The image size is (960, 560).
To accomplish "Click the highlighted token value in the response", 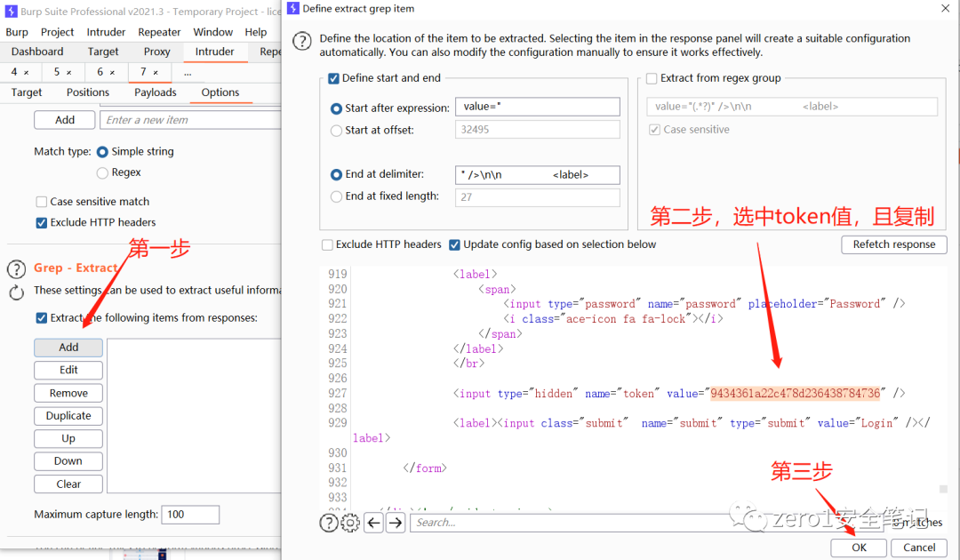I will (796, 394).
